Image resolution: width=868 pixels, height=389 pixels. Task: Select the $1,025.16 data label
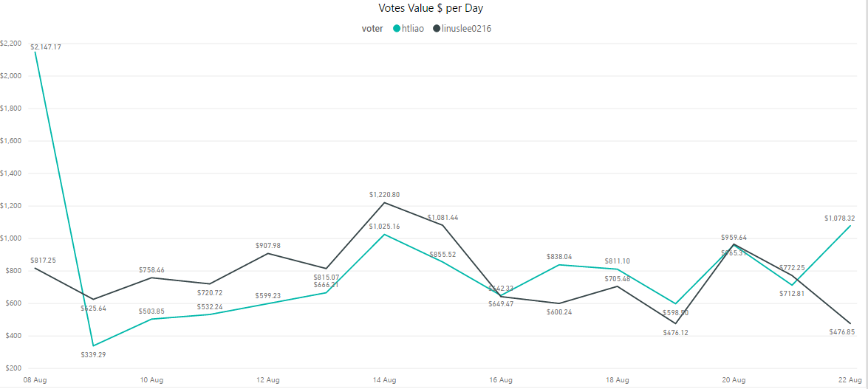point(384,227)
